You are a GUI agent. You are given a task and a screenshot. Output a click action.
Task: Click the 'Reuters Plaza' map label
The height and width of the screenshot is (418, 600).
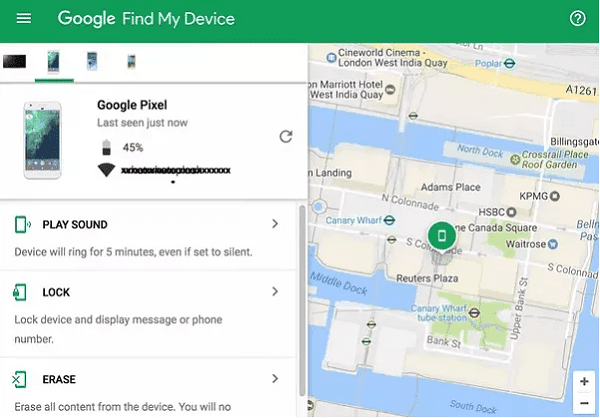click(x=427, y=278)
